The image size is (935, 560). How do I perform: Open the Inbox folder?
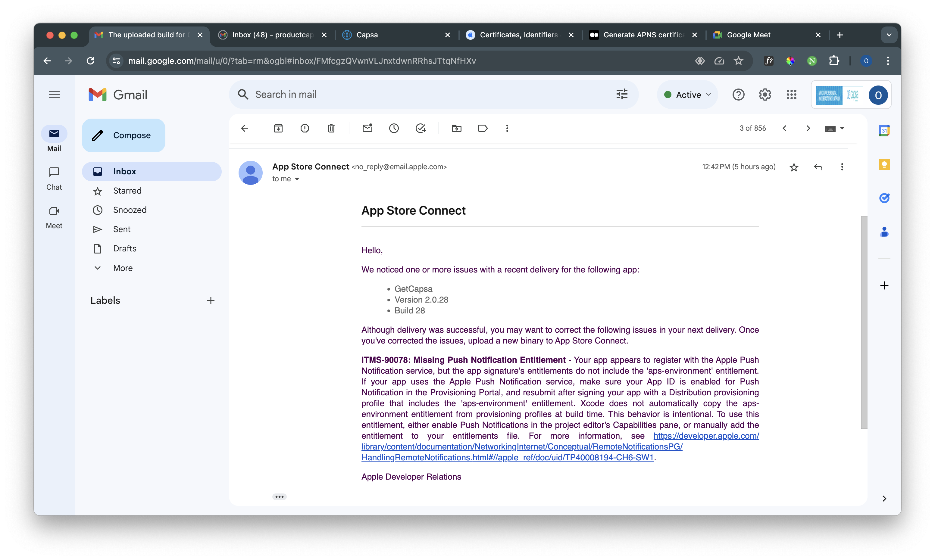[x=152, y=171]
